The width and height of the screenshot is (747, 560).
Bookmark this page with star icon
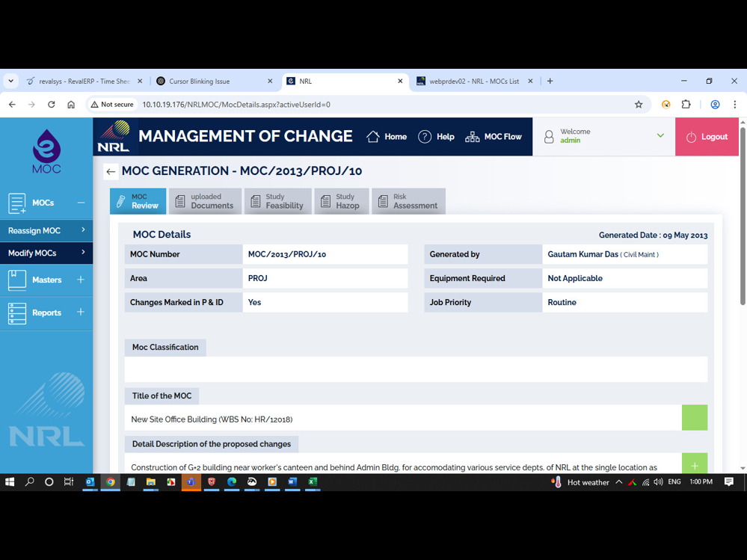[639, 105]
